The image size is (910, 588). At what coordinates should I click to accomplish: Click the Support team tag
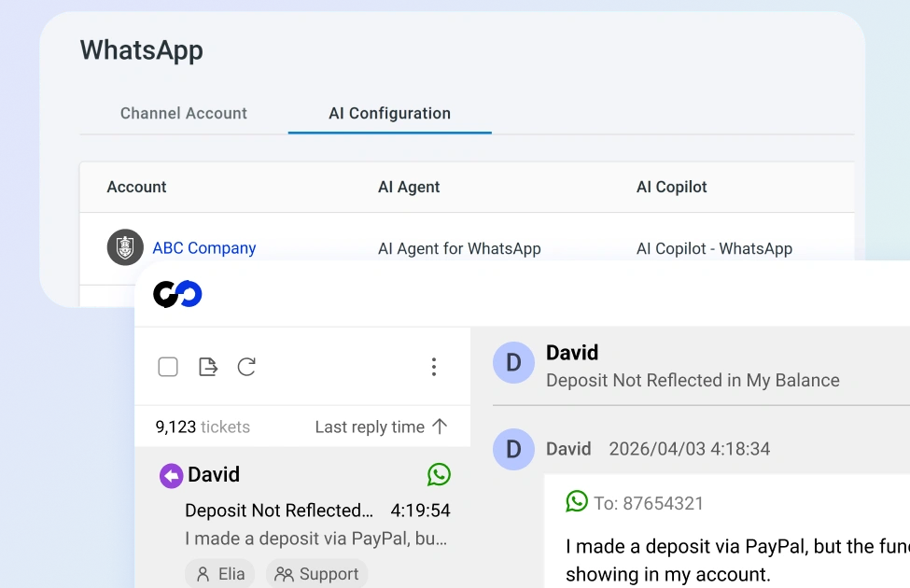pyautogui.click(x=317, y=573)
